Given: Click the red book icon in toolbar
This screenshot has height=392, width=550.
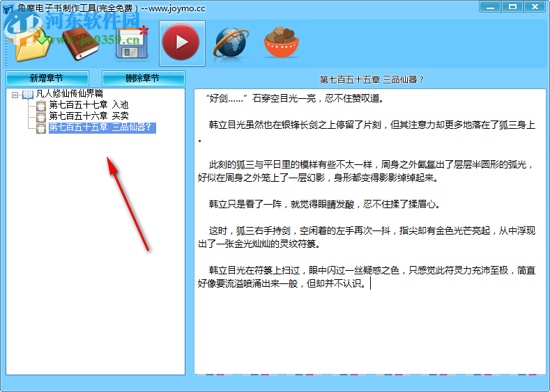Looking at the screenshot, I should coord(81,44).
